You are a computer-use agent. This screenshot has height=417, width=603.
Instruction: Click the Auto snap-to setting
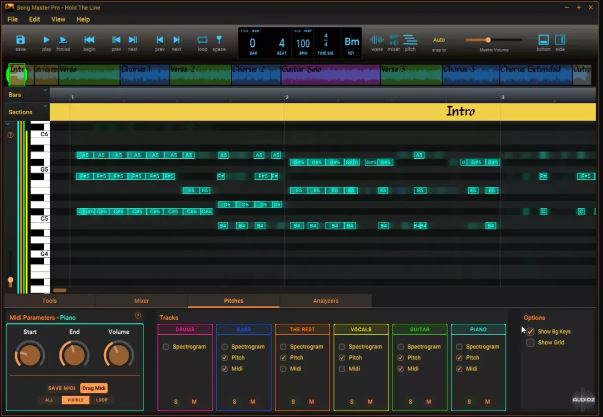(x=439, y=40)
